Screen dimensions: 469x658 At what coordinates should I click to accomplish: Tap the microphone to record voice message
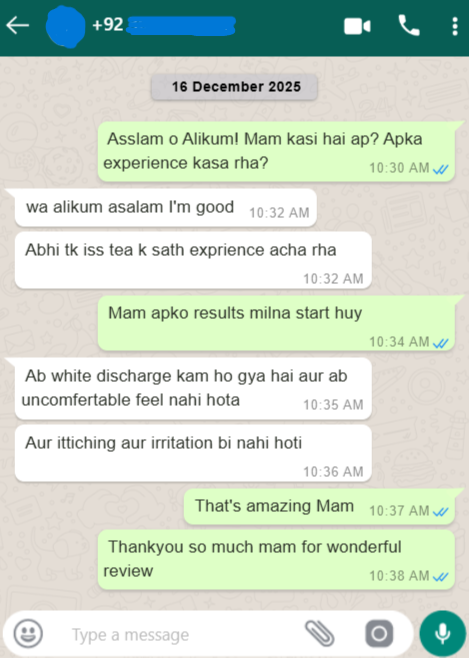(443, 633)
